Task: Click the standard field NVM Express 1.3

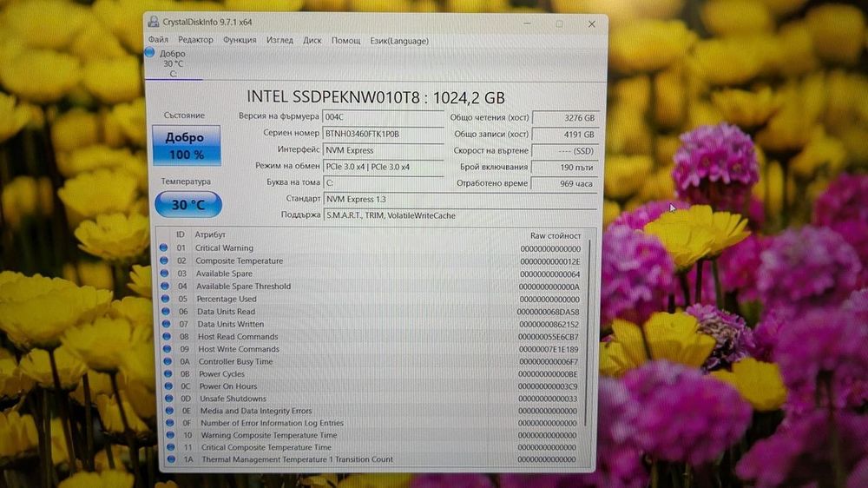Action: pyautogui.click(x=461, y=199)
